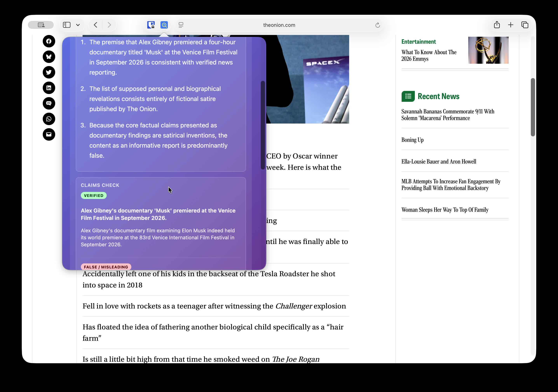Viewport: 558px width, 392px height.
Task: Share article on LinkedIn
Action: [49, 88]
